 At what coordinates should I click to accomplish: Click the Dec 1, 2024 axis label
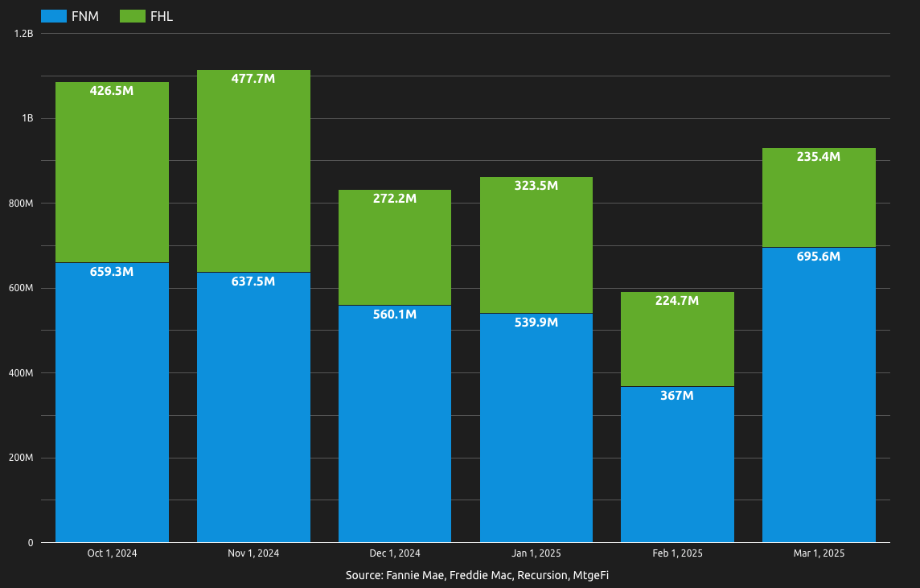395,553
